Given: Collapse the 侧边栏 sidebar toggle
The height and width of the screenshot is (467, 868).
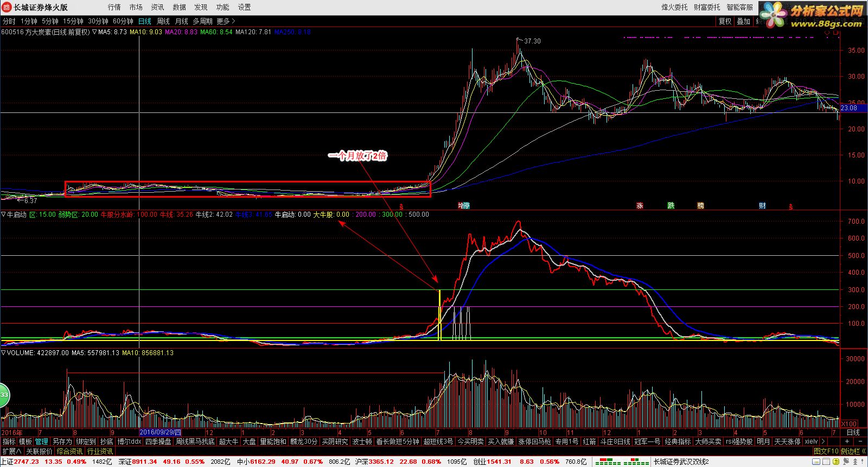Looking at the screenshot, I should click(x=853, y=451).
